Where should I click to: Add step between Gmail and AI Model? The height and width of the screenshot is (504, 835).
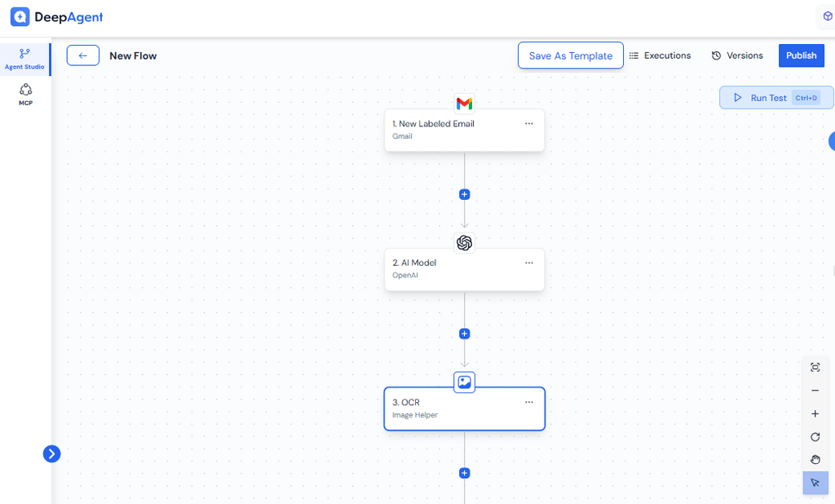coord(464,195)
